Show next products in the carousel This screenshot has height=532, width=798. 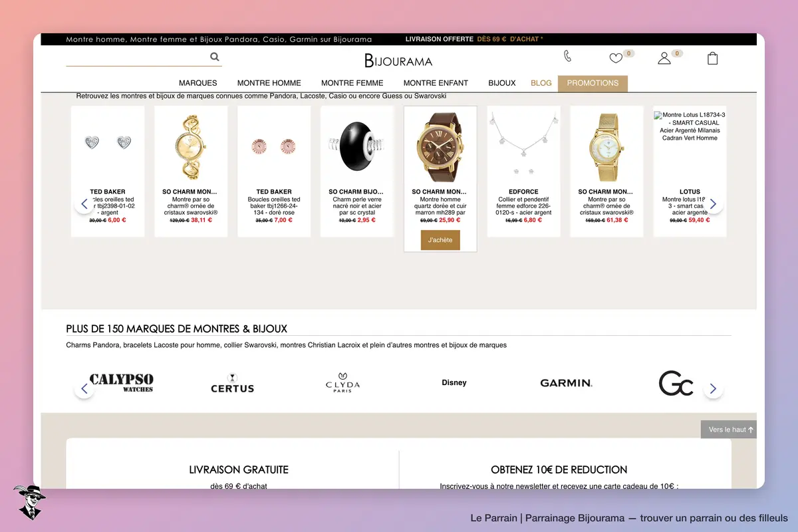(713, 203)
